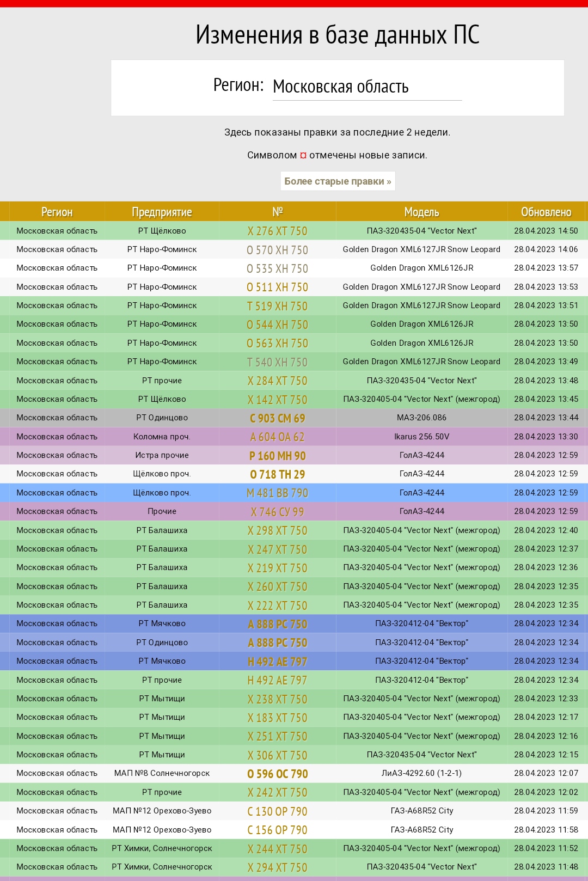Open plate number Т 540 ХН 750
Image resolution: width=588 pixels, height=881 pixels.
click(278, 362)
